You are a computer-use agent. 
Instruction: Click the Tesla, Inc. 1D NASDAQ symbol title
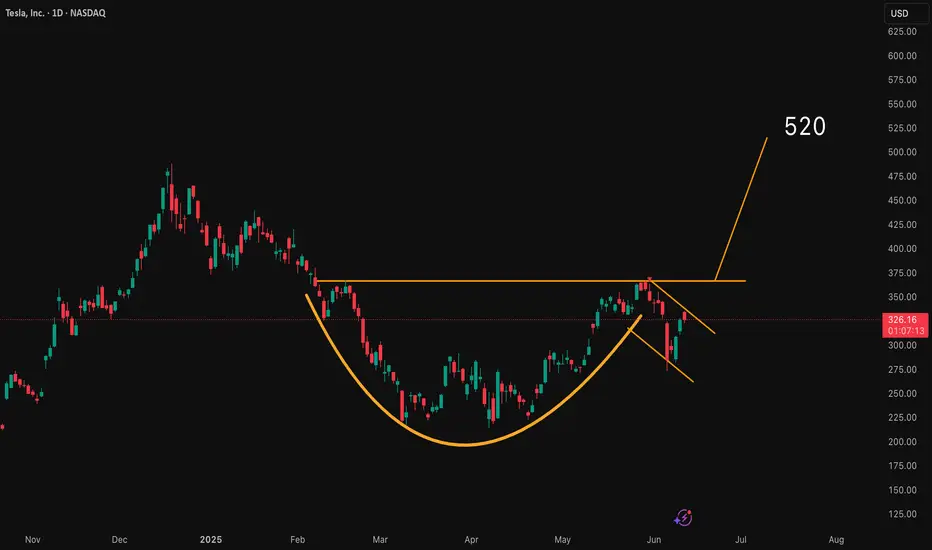coord(55,12)
